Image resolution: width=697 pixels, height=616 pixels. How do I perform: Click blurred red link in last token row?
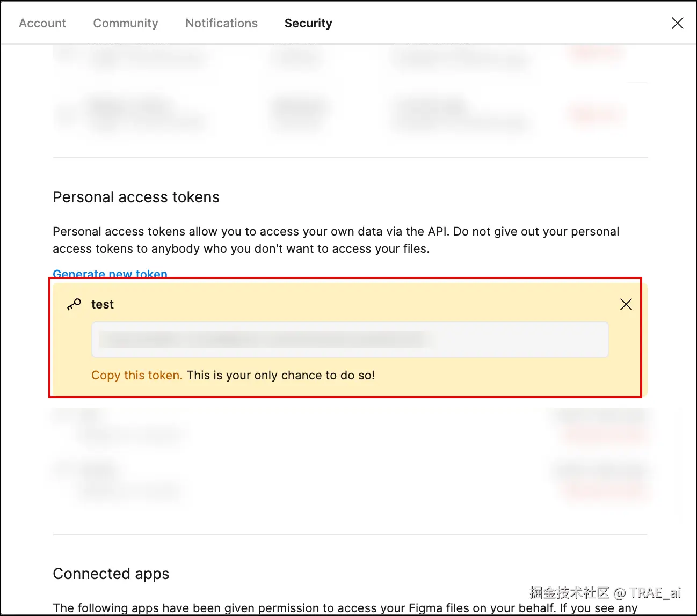603,490
